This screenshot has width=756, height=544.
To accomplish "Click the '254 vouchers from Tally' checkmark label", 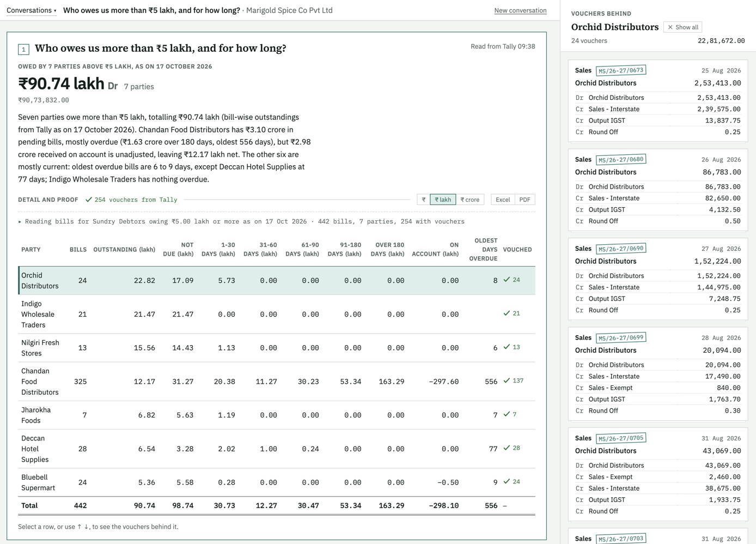I will coord(131,200).
